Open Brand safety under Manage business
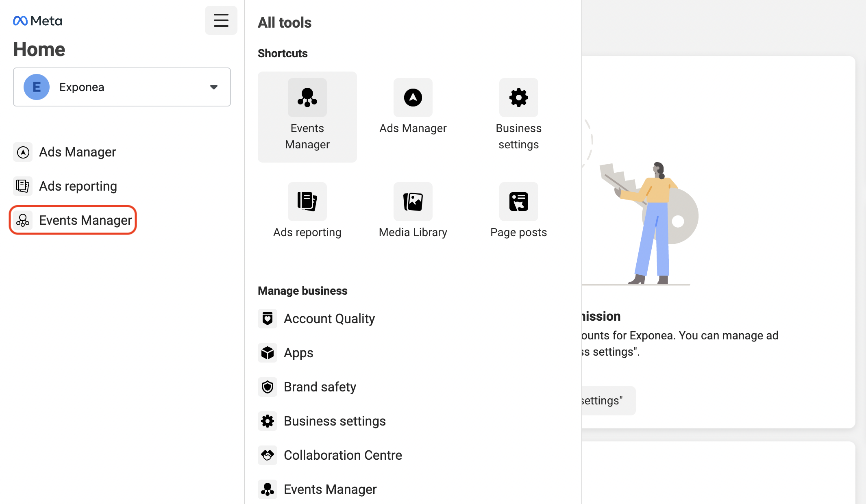The height and width of the screenshot is (504, 866). (x=320, y=387)
